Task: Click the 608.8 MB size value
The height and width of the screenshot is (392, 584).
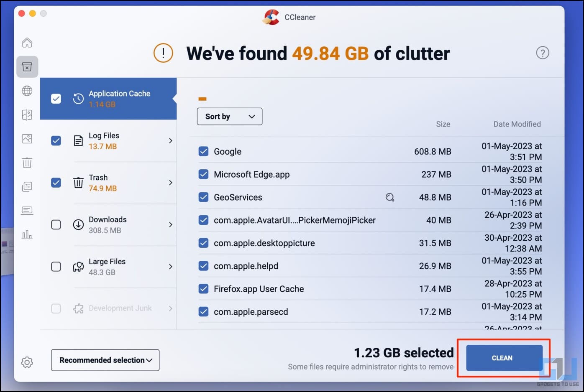Action: (433, 151)
